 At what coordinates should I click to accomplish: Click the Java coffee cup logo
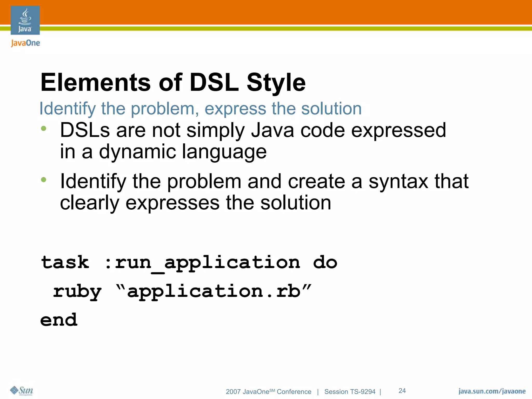[25, 20]
